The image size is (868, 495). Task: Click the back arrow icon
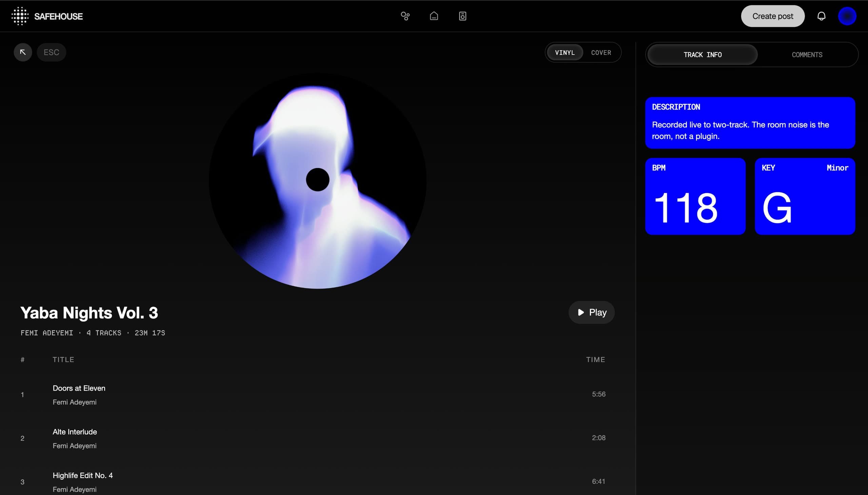pos(23,52)
